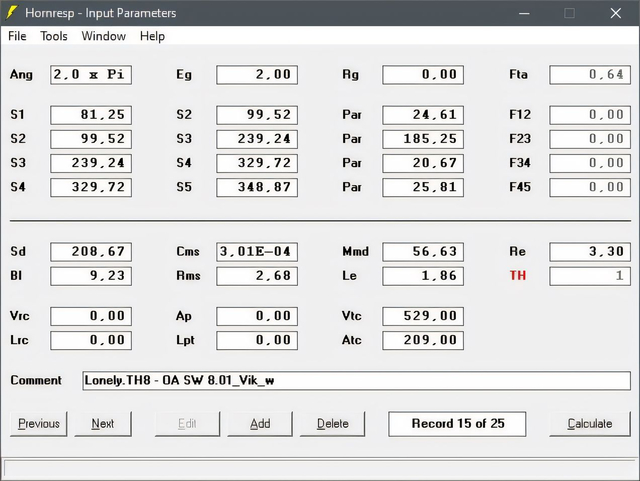The height and width of the screenshot is (481, 640).
Task: Open the Help menu
Action: (152, 36)
